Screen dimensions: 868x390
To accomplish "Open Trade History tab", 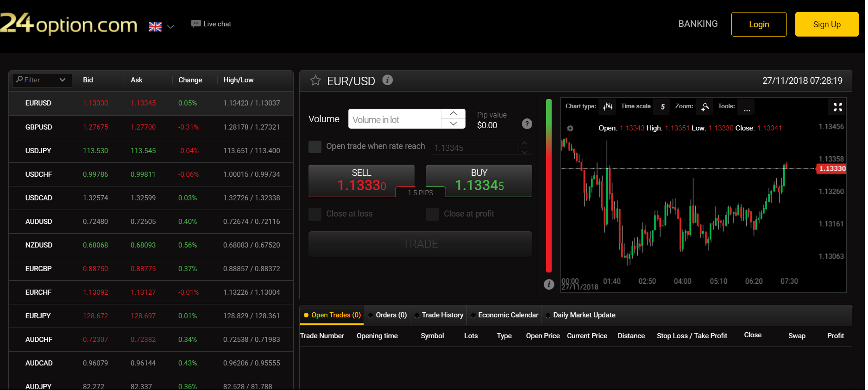I will [x=439, y=315].
